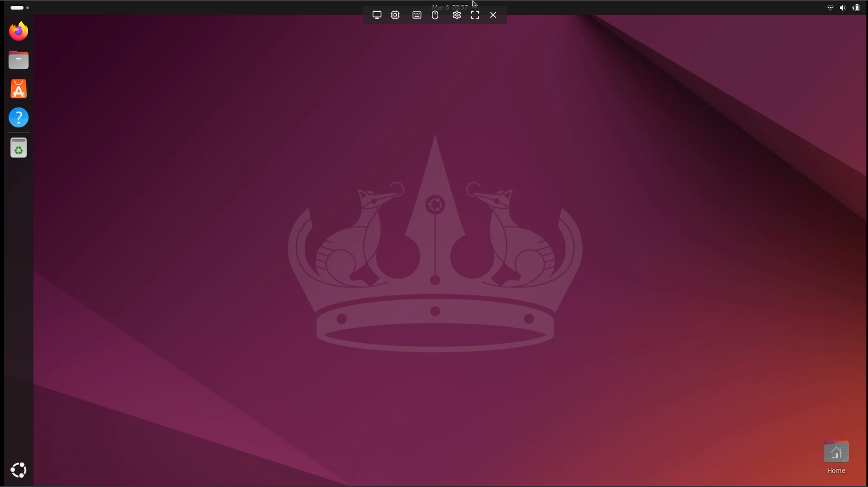
Task: Click the volume speaker icon in top bar
Action: click(x=843, y=7)
